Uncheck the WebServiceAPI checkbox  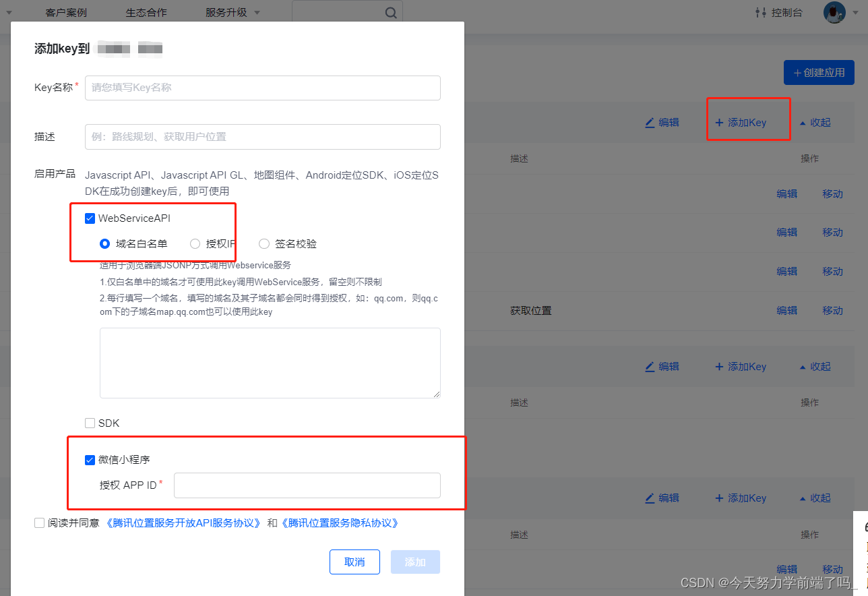point(90,218)
